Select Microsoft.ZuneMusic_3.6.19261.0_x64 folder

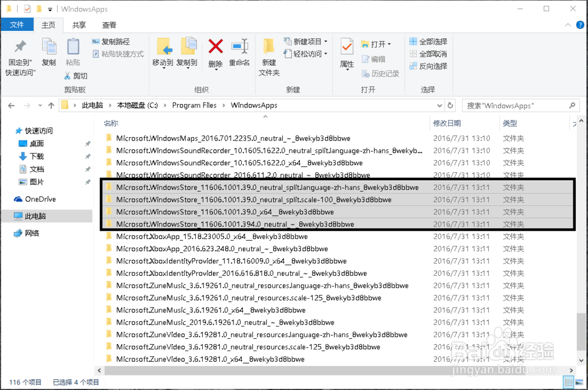point(211,310)
